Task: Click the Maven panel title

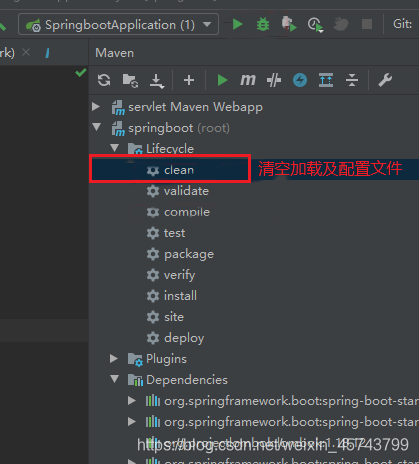Action: point(115,53)
